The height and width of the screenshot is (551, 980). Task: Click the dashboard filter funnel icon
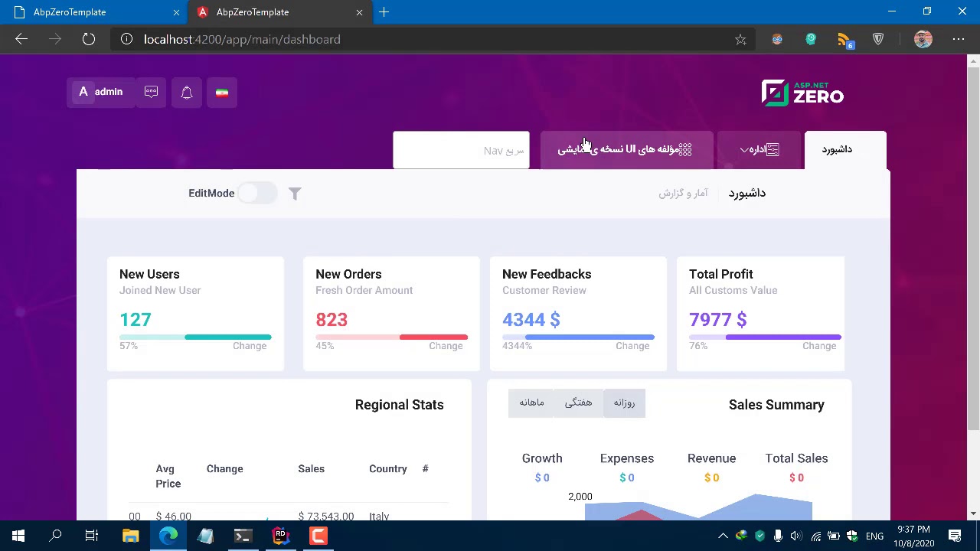(x=295, y=194)
